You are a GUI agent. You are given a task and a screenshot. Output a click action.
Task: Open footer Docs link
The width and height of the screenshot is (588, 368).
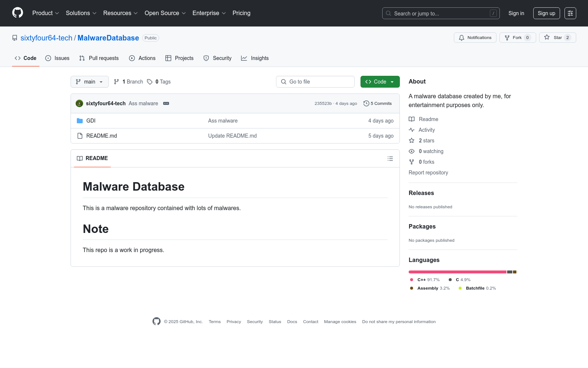click(292, 322)
